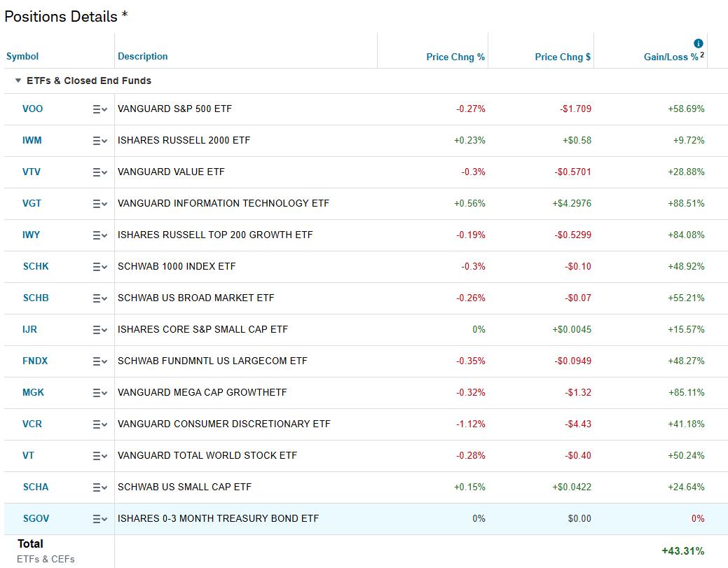Expand the action menu for MGK
The image size is (728, 568).
[x=99, y=393]
